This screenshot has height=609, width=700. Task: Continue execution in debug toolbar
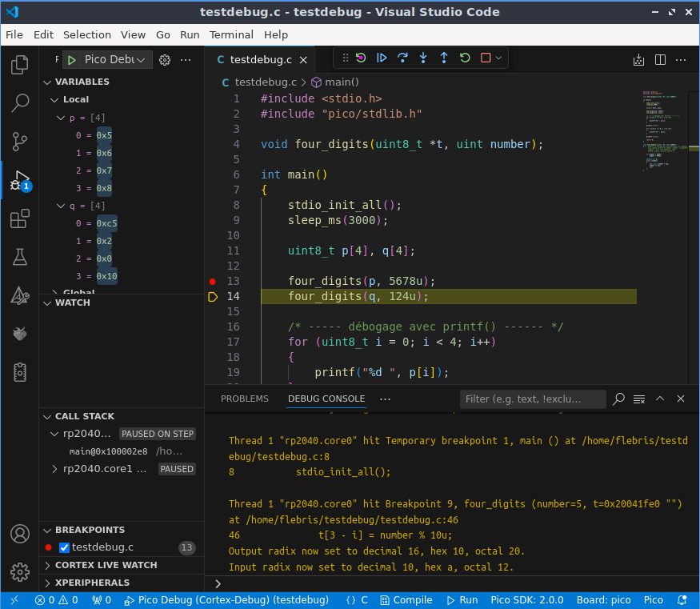(382, 58)
